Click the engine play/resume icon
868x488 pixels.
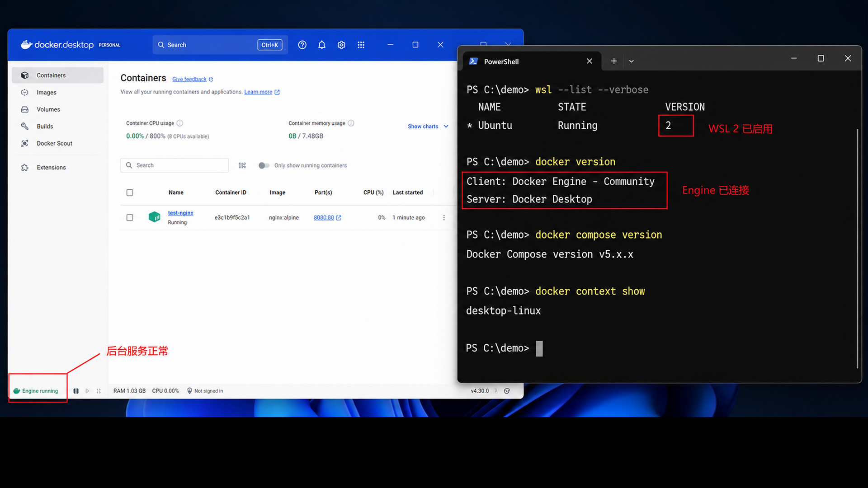[x=87, y=391]
